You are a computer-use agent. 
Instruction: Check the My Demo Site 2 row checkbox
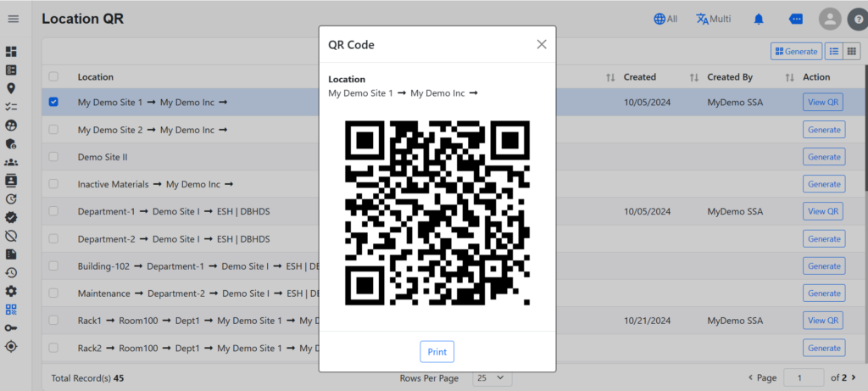pos(53,130)
